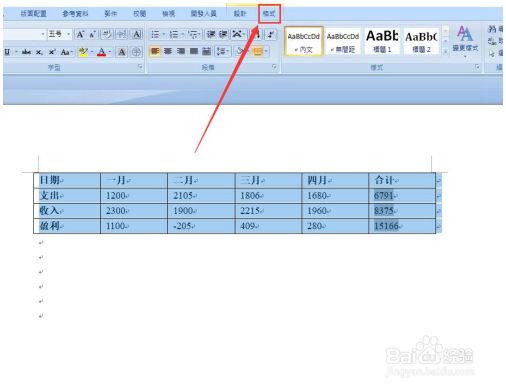Select the bullet list icon
Screen dimensions: 506x392
(x=155, y=34)
